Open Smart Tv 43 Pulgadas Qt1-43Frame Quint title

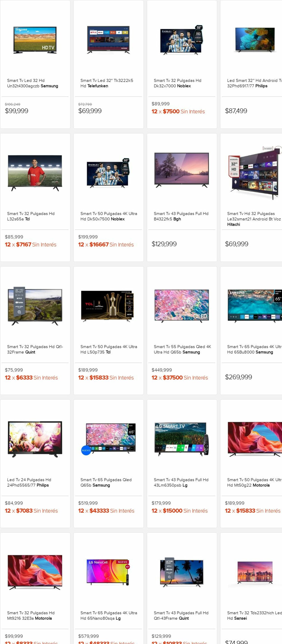[x=181, y=615]
